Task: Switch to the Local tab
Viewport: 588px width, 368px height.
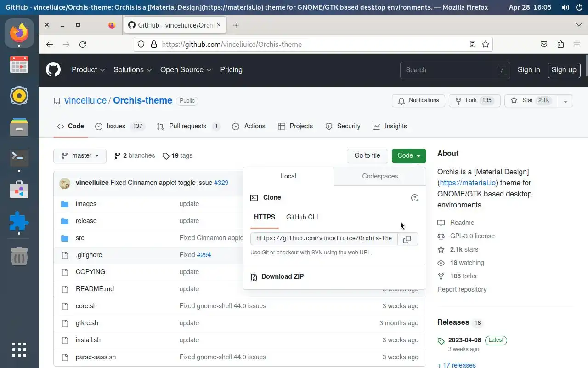Action: click(x=288, y=176)
